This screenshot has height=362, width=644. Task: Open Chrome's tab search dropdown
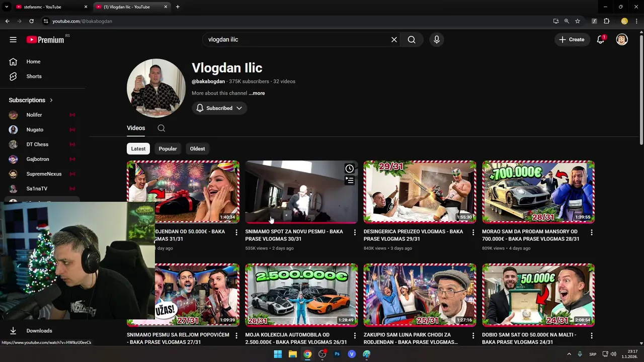click(x=7, y=7)
